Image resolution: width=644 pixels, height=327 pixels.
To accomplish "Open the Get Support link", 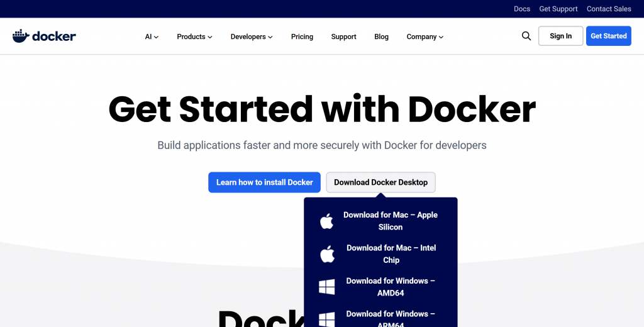I will pos(558,9).
